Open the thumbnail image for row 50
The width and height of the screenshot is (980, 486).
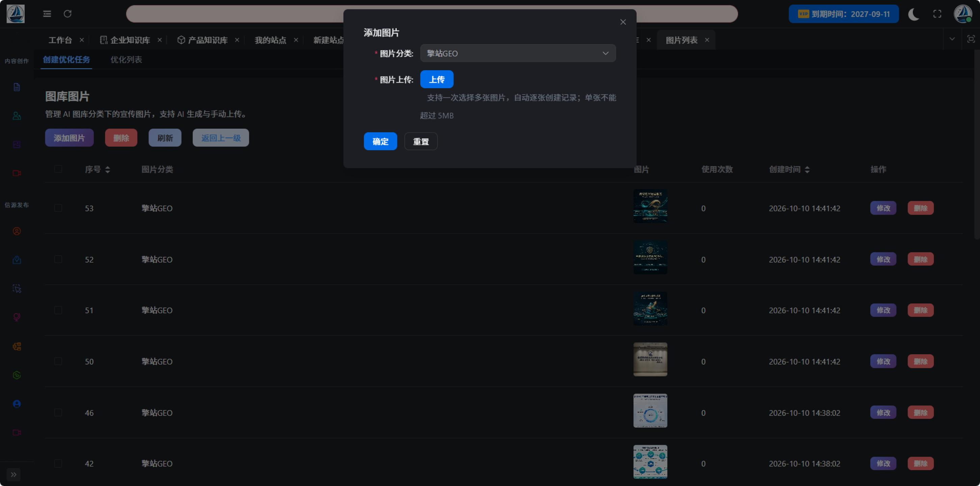[650, 360]
